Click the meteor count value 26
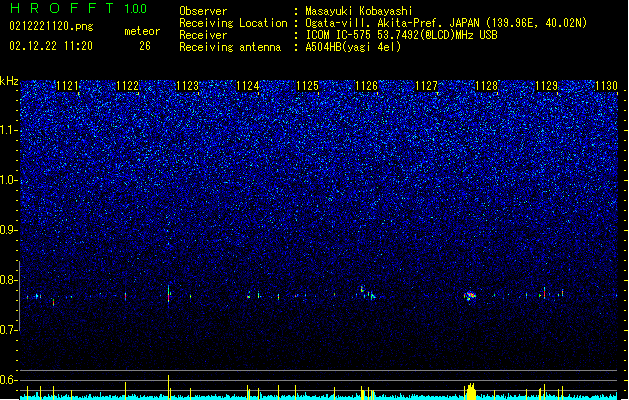The image size is (629, 400). click(x=145, y=46)
